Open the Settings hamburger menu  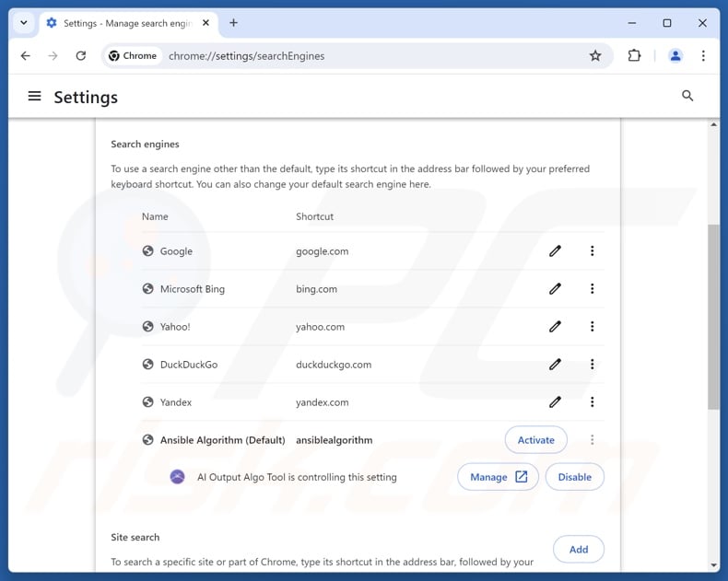[34, 97]
